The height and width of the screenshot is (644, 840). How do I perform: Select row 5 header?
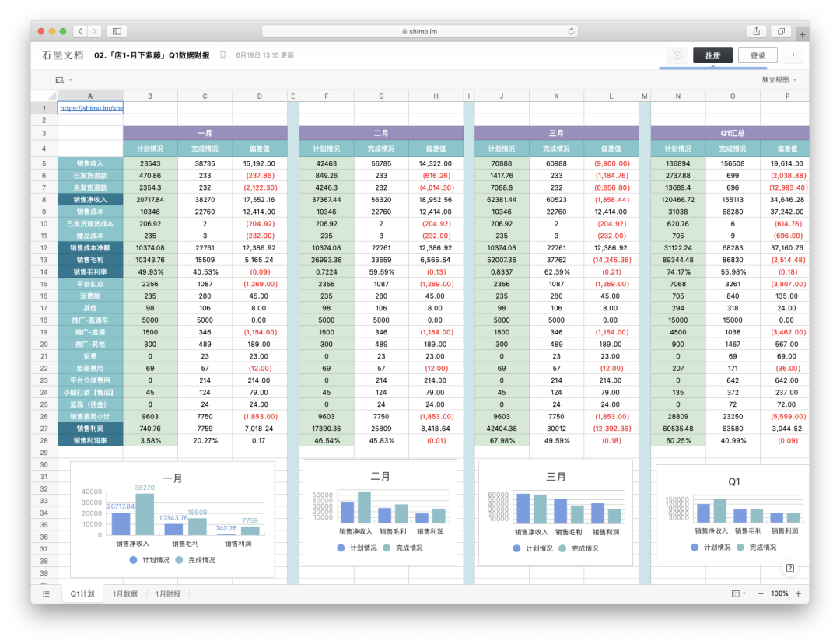point(44,163)
